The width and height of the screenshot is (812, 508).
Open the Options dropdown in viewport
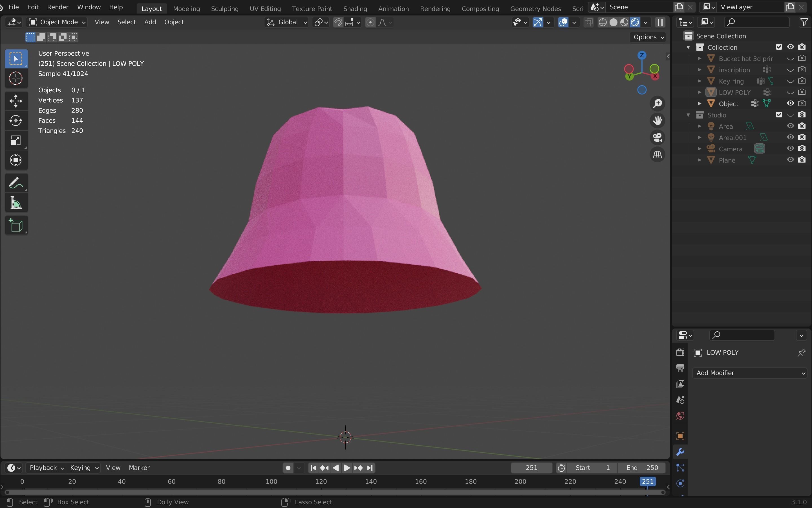[x=648, y=37]
